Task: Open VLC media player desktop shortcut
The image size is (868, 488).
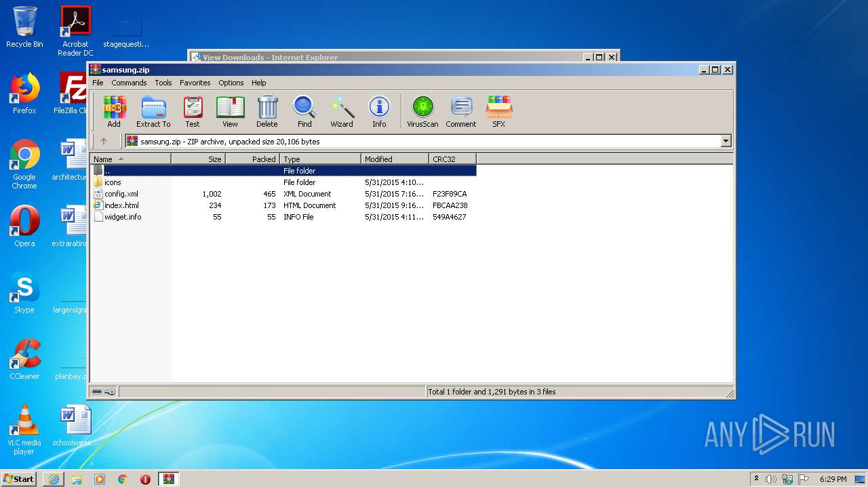Action: pyautogui.click(x=24, y=430)
